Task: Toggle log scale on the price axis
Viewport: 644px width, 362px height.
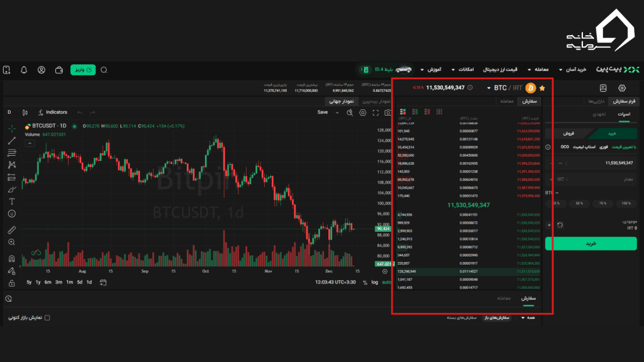Action: coord(375,282)
